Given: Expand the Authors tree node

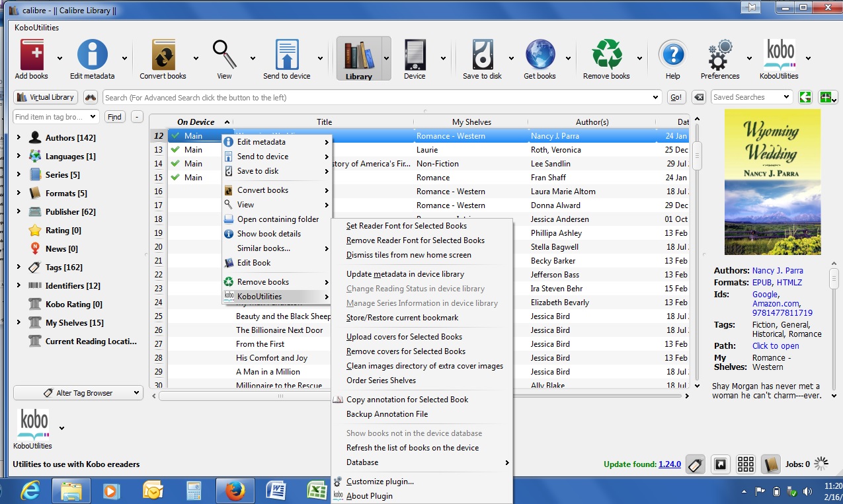Looking at the screenshot, I should 18,138.
